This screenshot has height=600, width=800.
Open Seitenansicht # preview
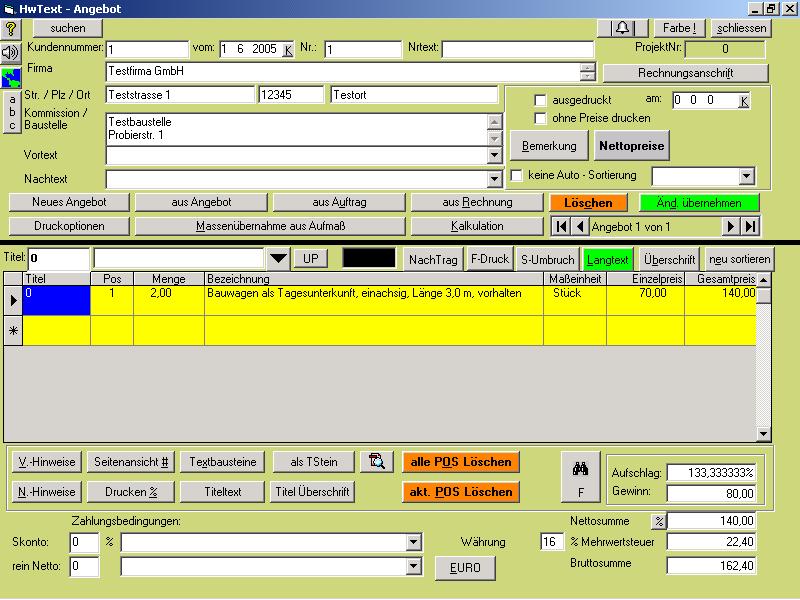point(131,462)
